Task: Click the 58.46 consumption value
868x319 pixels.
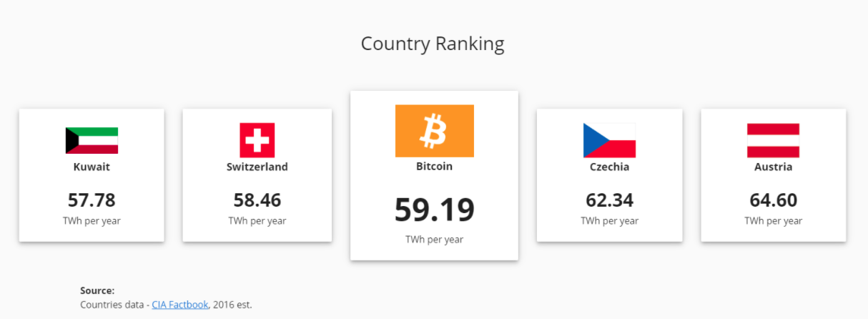Action: 257,200
